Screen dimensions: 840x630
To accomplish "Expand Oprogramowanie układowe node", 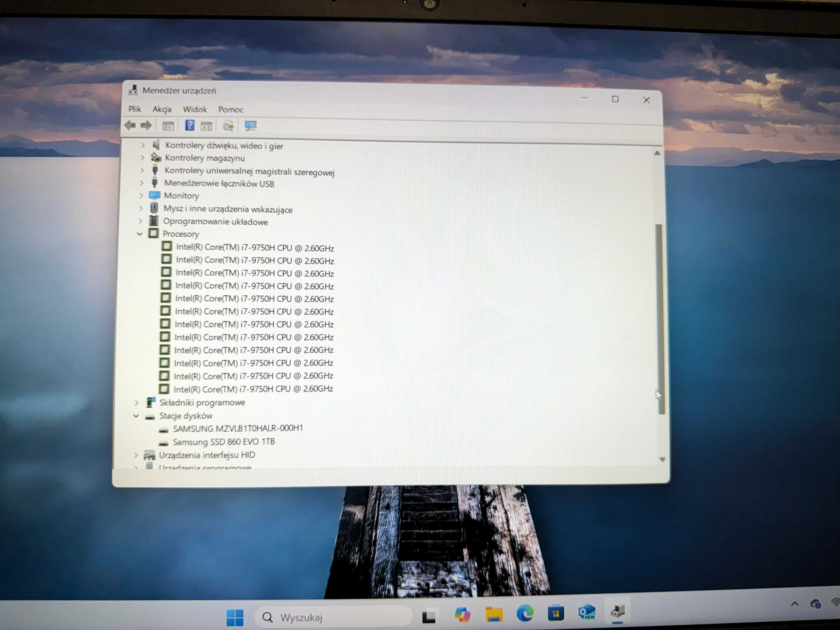I will 140,221.
